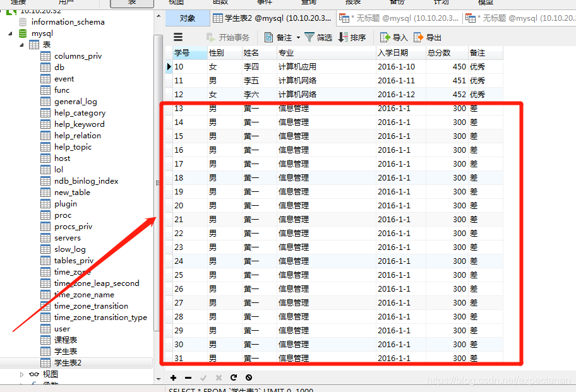Apply changes with the checkmark icon

coord(203,377)
